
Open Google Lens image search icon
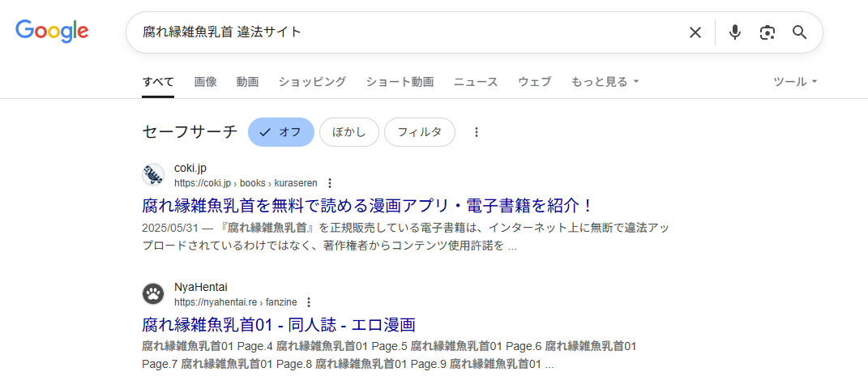pos(767,32)
